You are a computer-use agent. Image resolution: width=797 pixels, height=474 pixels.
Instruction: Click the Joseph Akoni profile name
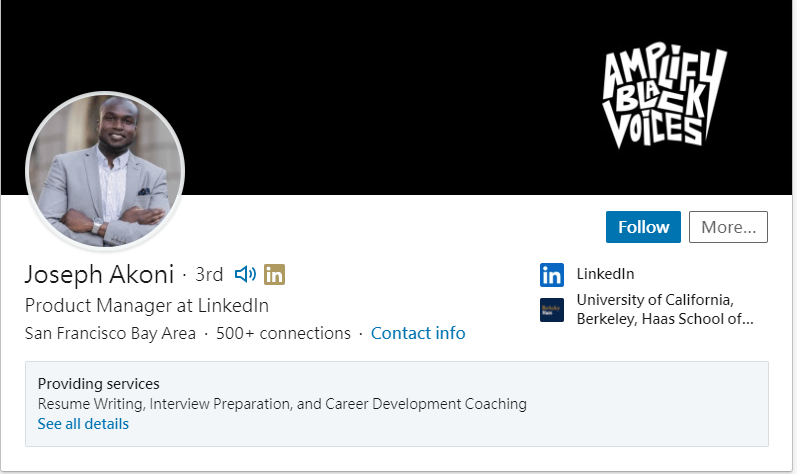tap(99, 274)
